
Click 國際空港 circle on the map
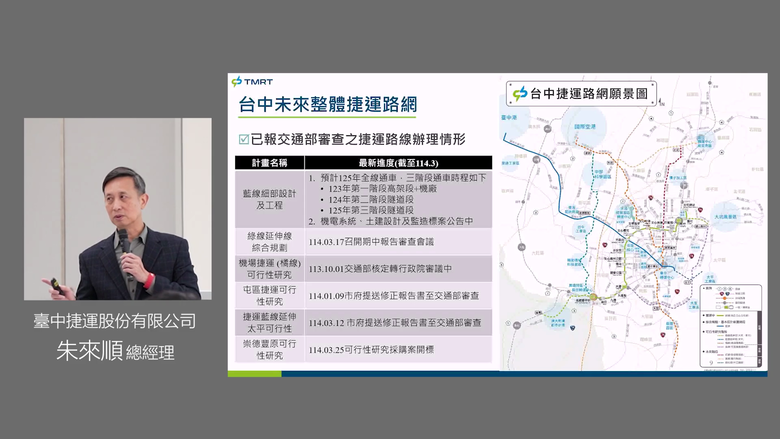pos(585,127)
